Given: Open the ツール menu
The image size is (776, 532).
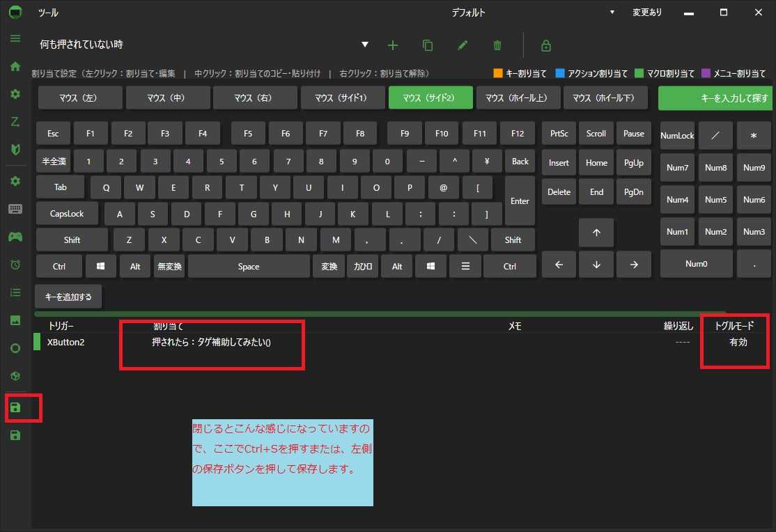Looking at the screenshot, I should 49,13.
